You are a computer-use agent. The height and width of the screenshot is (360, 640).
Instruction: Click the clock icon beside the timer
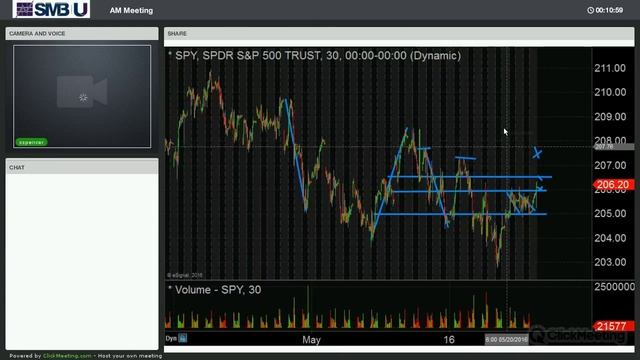(x=590, y=10)
